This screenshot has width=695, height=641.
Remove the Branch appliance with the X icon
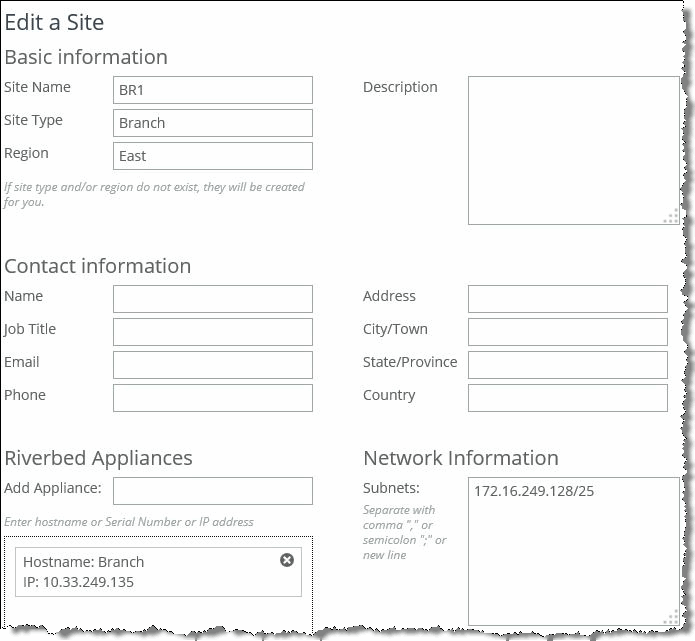[x=287, y=560]
